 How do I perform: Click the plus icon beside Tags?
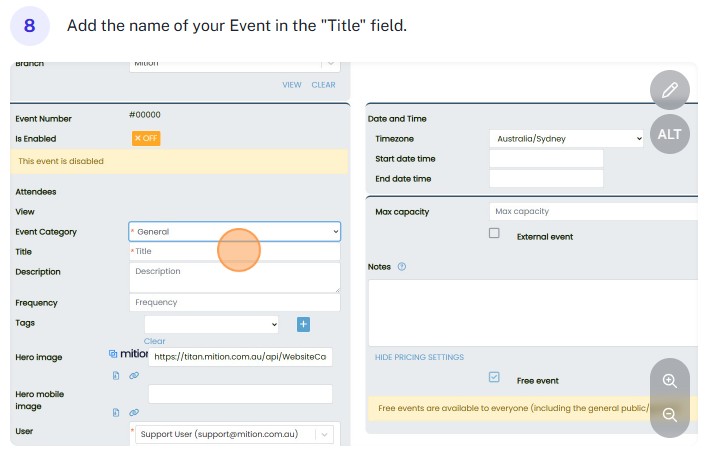(304, 324)
